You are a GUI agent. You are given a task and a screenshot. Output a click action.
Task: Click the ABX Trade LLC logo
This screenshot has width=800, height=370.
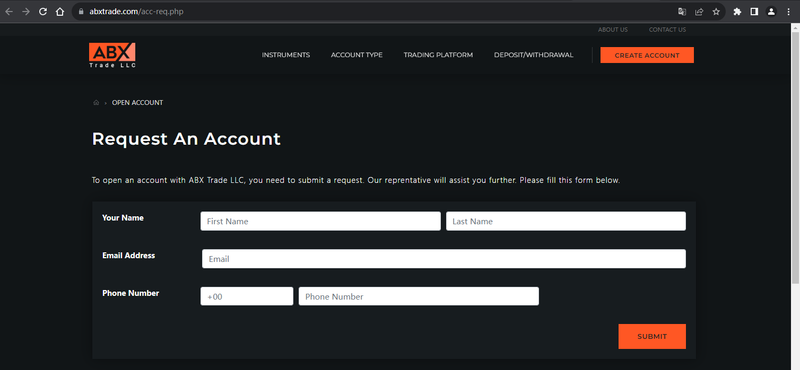pos(112,55)
